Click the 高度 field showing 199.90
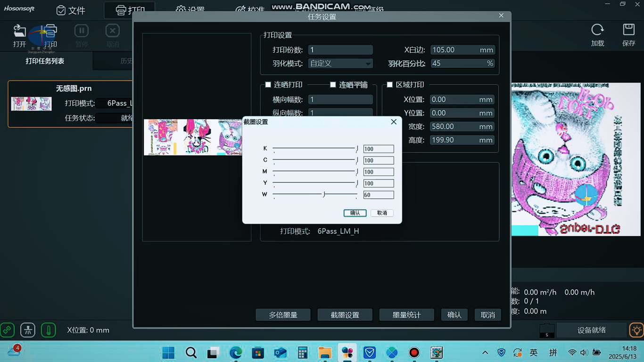644x362 pixels. [x=462, y=140]
